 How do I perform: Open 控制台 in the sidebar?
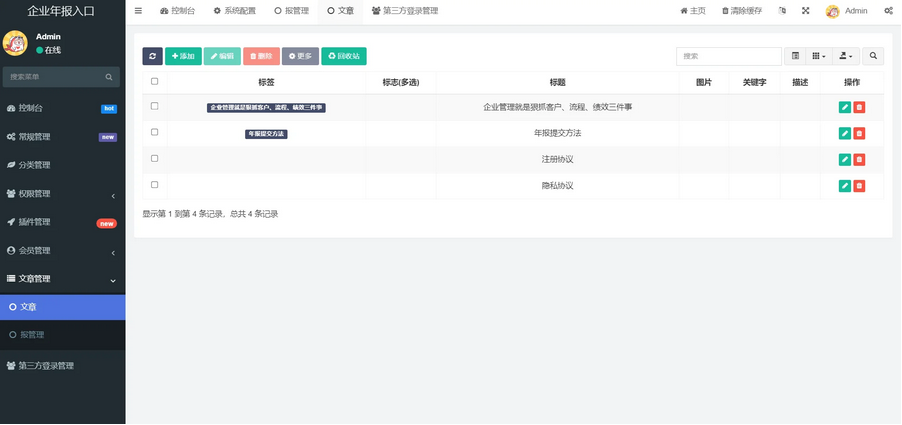coord(62,108)
